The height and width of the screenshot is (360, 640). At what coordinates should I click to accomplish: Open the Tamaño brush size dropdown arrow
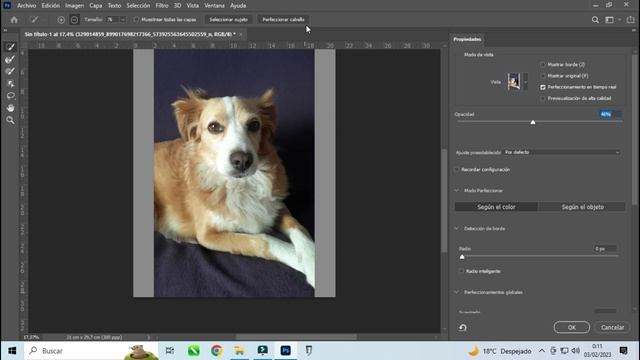[x=122, y=20]
